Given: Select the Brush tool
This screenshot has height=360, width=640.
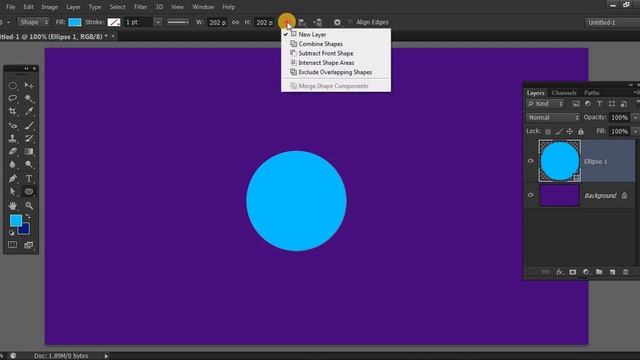Looking at the screenshot, I should pos(29,126).
